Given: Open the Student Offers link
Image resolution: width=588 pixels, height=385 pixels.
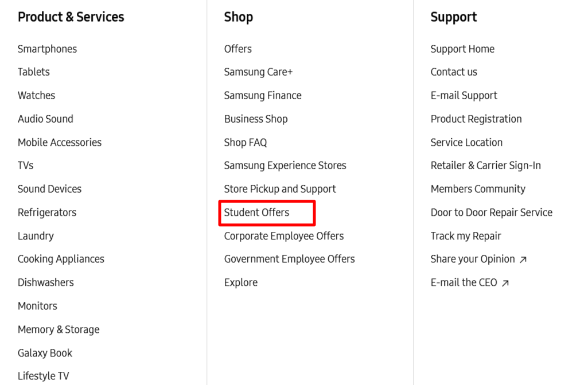Looking at the screenshot, I should (x=256, y=212).
